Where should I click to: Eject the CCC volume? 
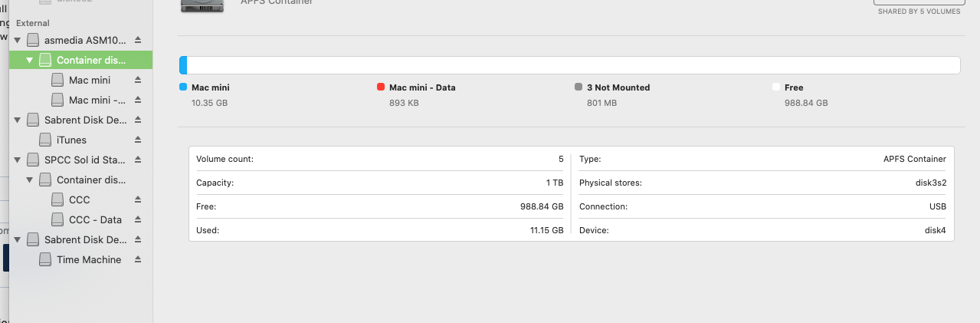138,199
